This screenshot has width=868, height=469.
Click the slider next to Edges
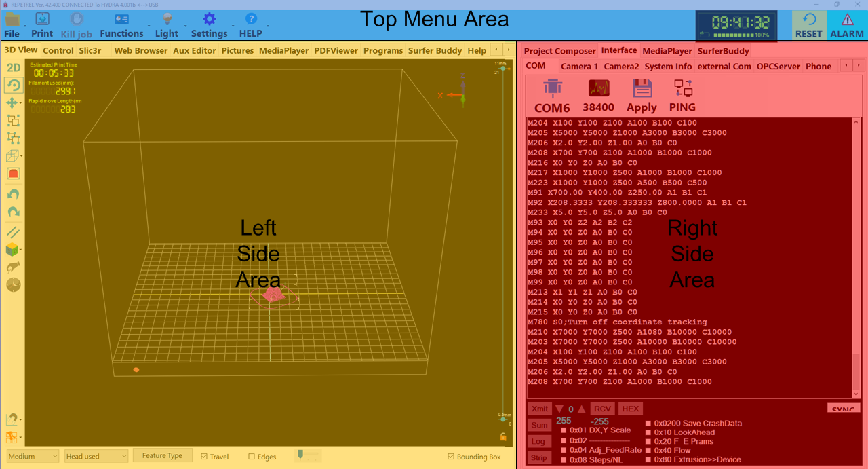(x=300, y=455)
